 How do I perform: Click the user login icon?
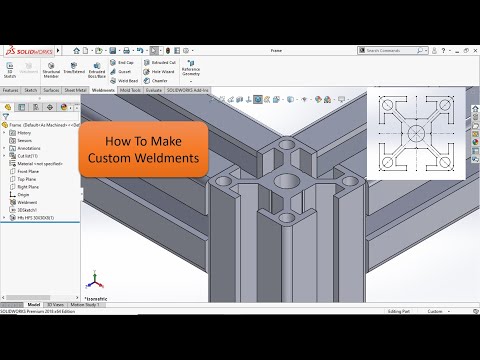(x=434, y=51)
